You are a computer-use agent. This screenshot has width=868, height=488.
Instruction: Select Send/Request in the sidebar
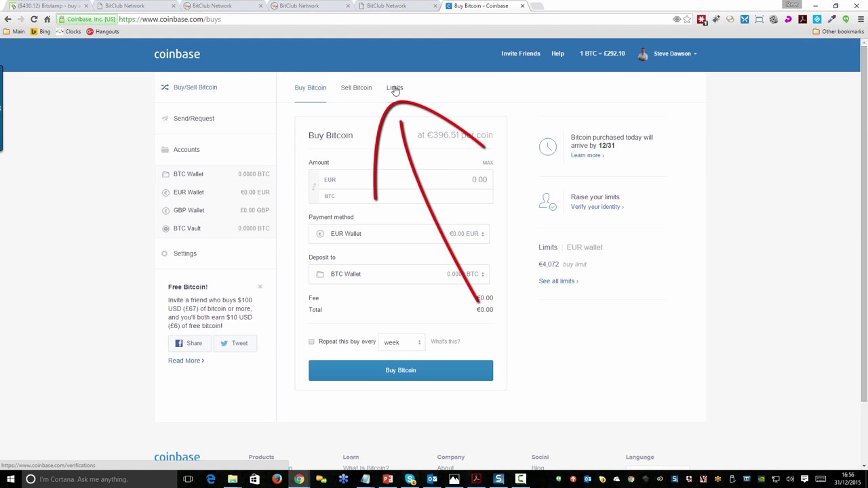point(193,119)
